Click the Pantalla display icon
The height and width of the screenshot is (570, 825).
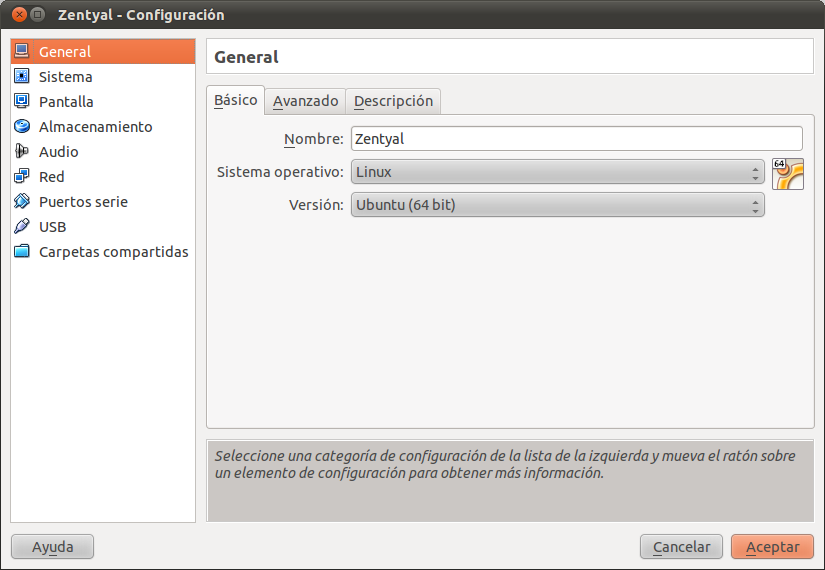[22, 101]
